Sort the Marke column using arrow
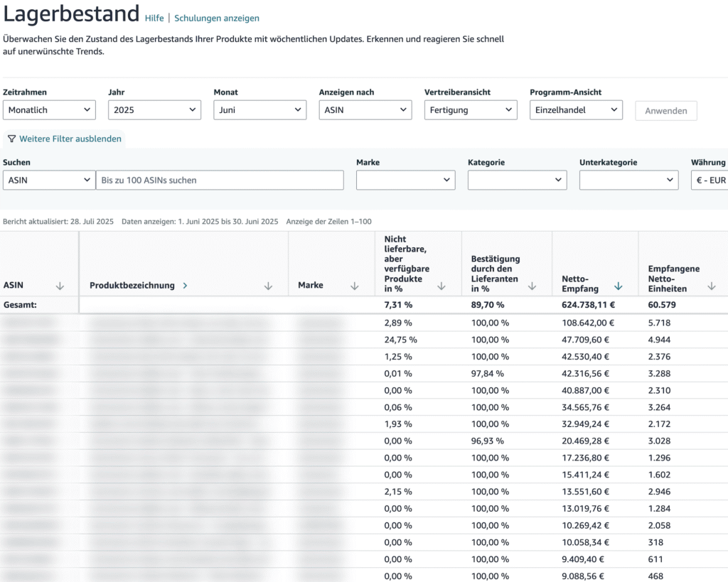Image resolution: width=728 pixels, height=582 pixels. tap(354, 286)
